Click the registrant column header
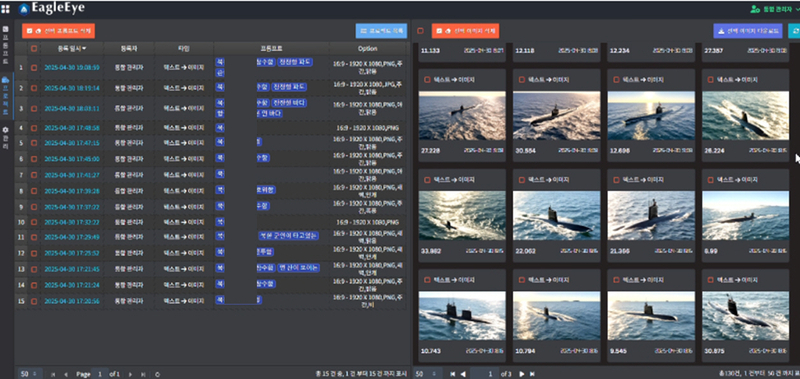800x379 pixels. pyautogui.click(x=129, y=48)
